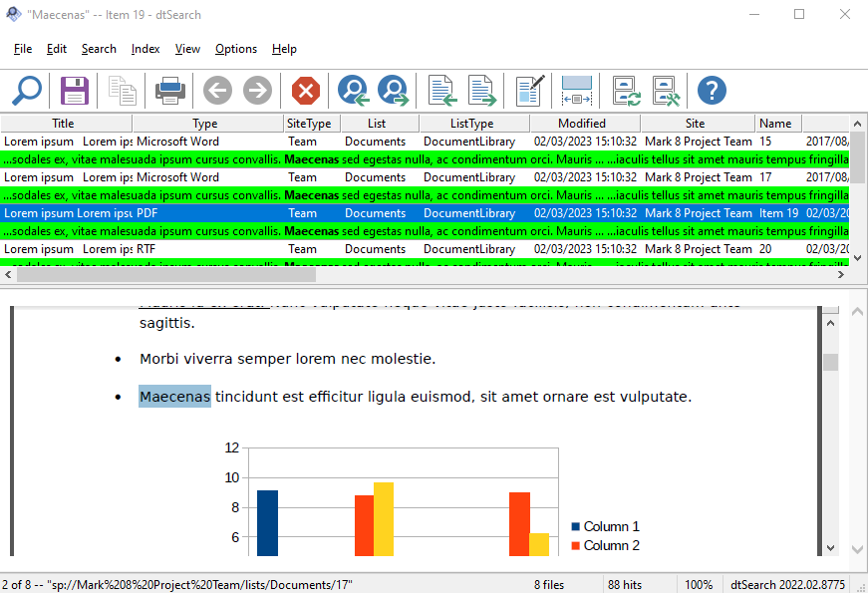Open the Index menu

tap(145, 49)
